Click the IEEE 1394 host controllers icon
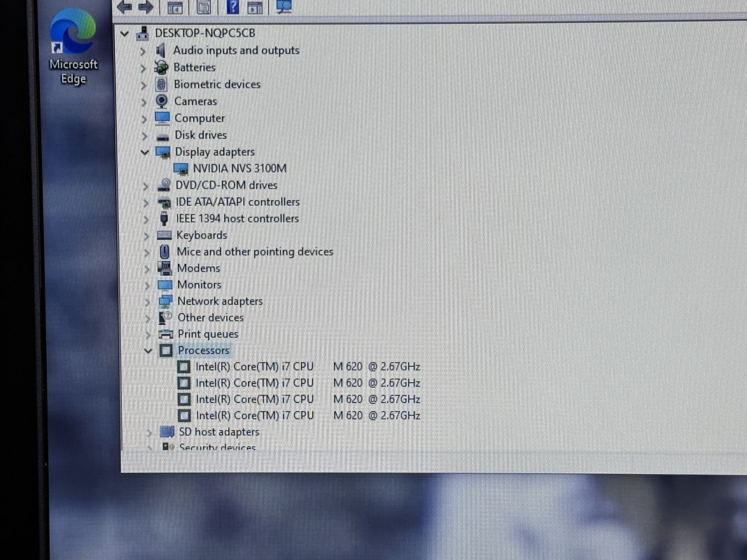 [x=165, y=218]
